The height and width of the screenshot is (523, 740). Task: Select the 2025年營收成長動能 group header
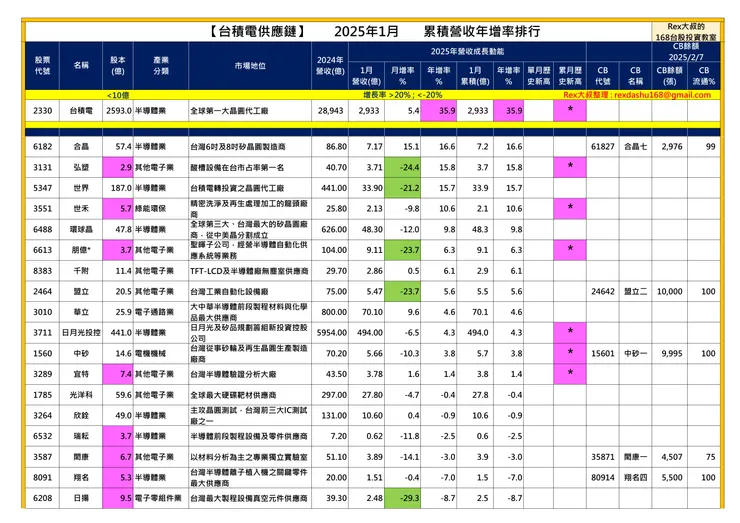[x=467, y=51]
